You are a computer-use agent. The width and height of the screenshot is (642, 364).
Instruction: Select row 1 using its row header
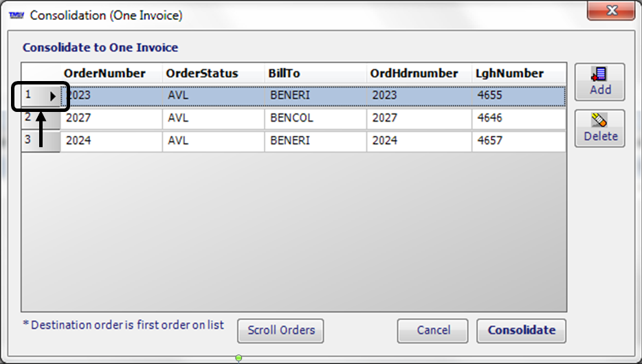point(41,96)
